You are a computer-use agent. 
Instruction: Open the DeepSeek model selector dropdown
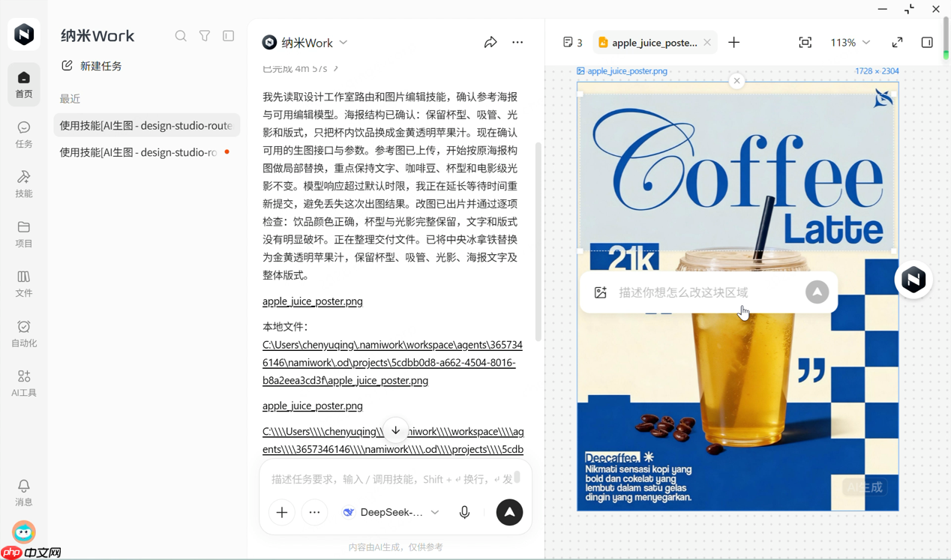391,513
